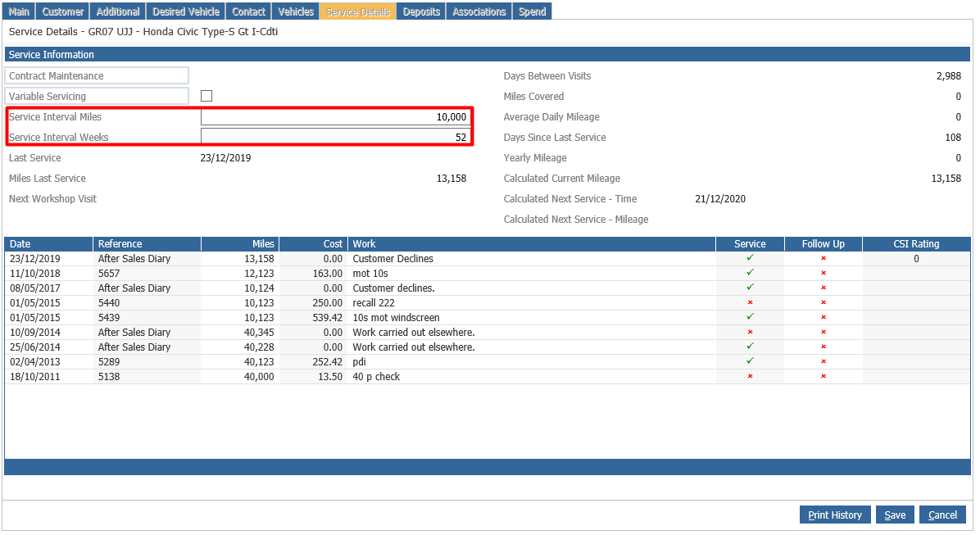Open the Desired Vehicle tab
Viewport: 980px width, 535px height.
[x=185, y=11]
